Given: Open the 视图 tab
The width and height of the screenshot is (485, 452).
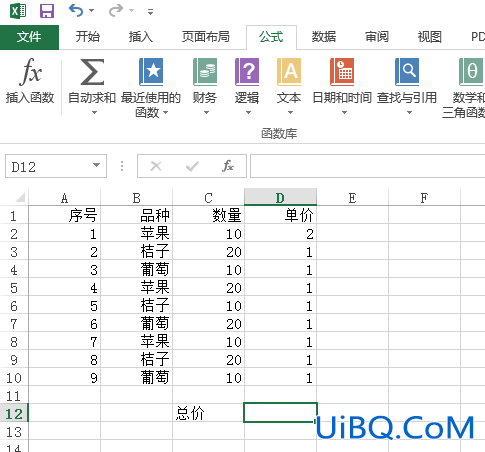Looking at the screenshot, I should (430, 37).
